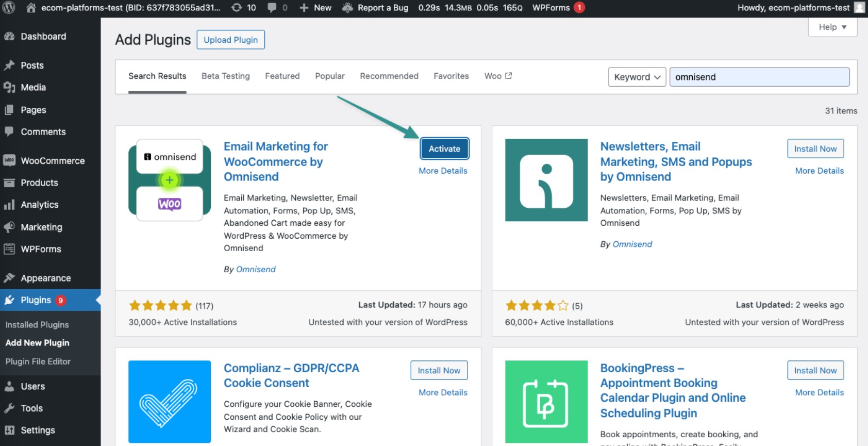Click the Tools wrench icon

(x=9, y=408)
